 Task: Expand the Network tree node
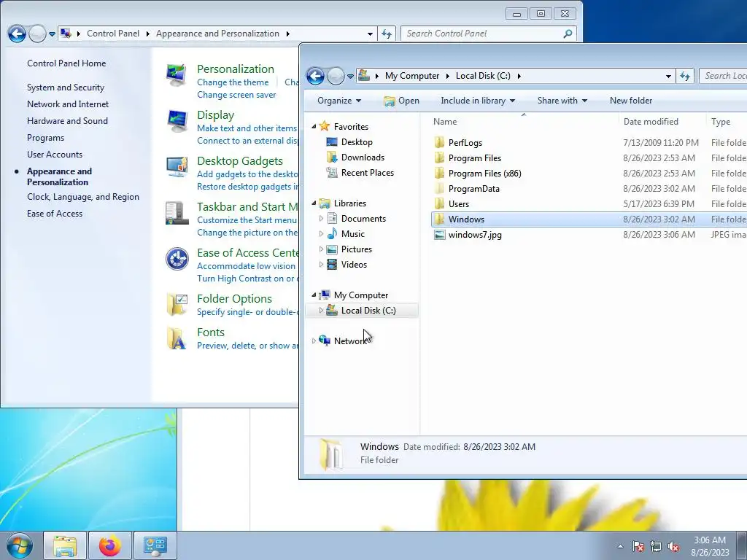click(314, 341)
